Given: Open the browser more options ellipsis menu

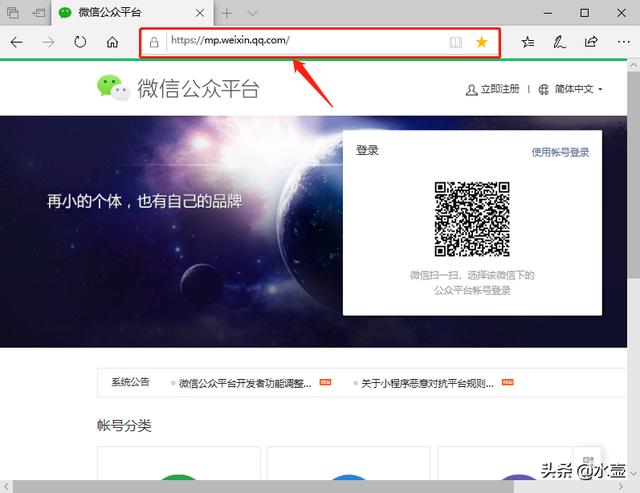Looking at the screenshot, I should click(623, 42).
